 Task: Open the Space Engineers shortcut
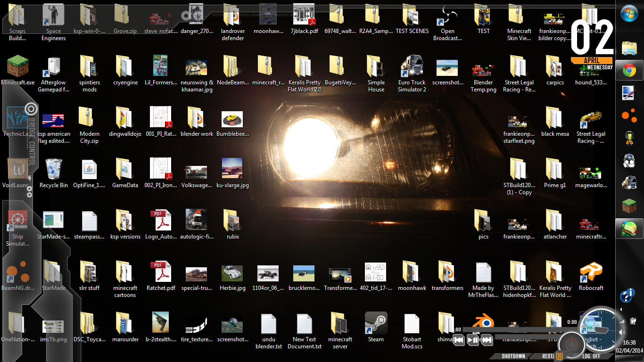(53, 23)
